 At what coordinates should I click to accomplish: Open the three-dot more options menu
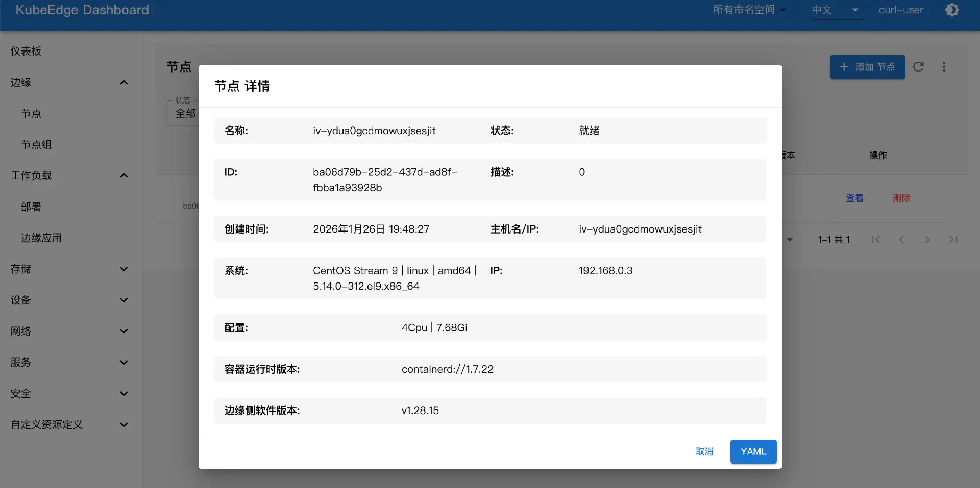pyautogui.click(x=944, y=67)
